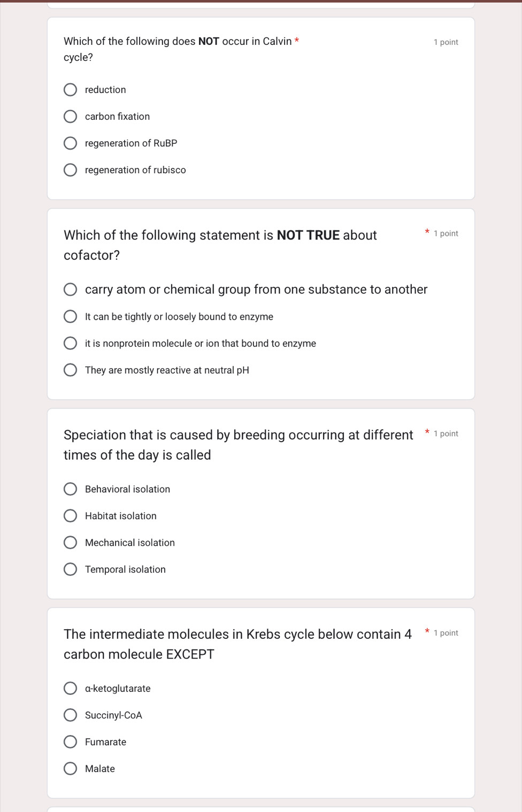Select the "reduction" answer option
522x812 pixels.
point(70,89)
